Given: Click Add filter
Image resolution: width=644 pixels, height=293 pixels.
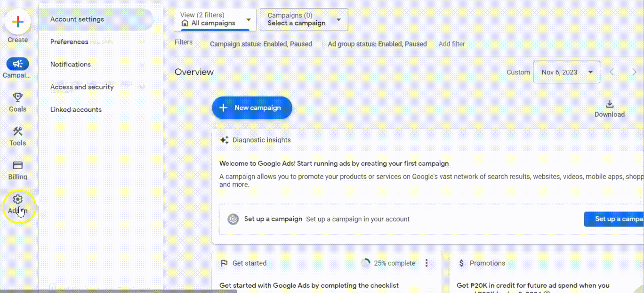Looking at the screenshot, I should pos(452,44).
